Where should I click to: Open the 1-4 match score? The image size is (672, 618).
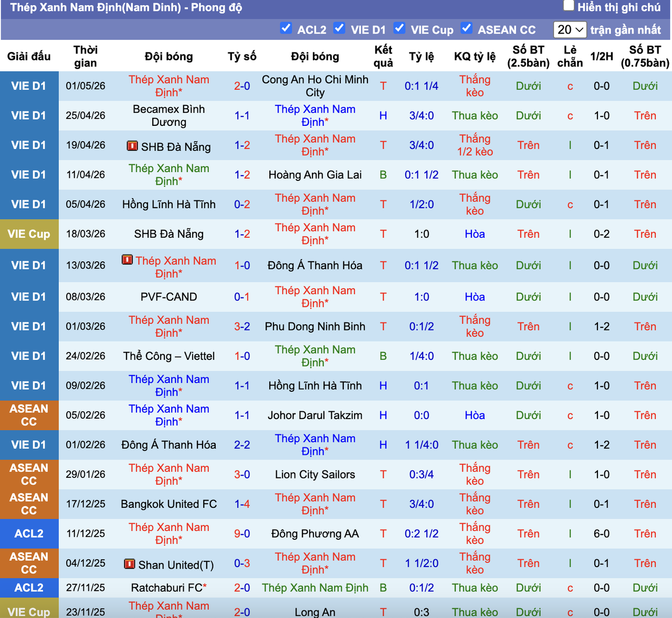(x=242, y=504)
